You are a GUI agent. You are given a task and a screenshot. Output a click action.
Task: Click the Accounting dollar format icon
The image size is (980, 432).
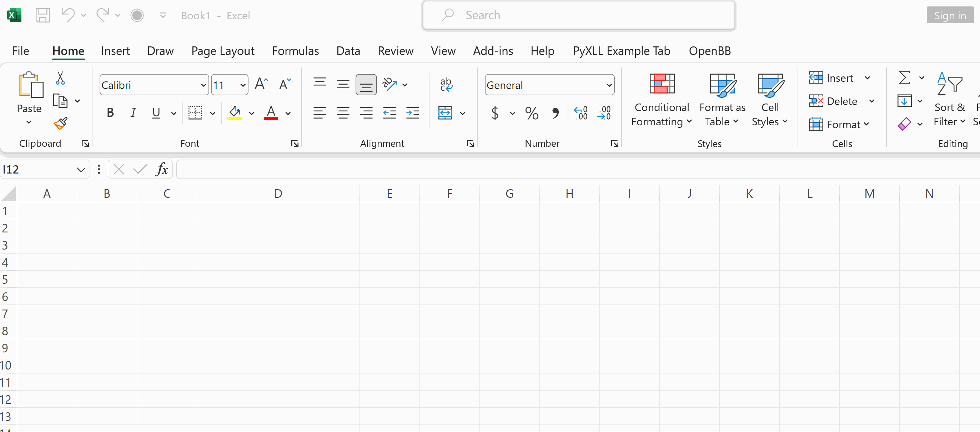(x=495, y=113)
